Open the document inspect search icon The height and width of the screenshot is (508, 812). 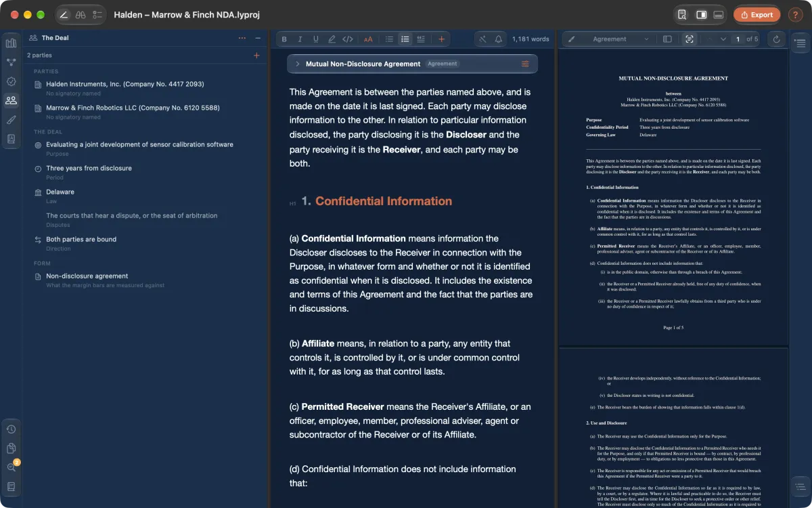pos(682,14)
